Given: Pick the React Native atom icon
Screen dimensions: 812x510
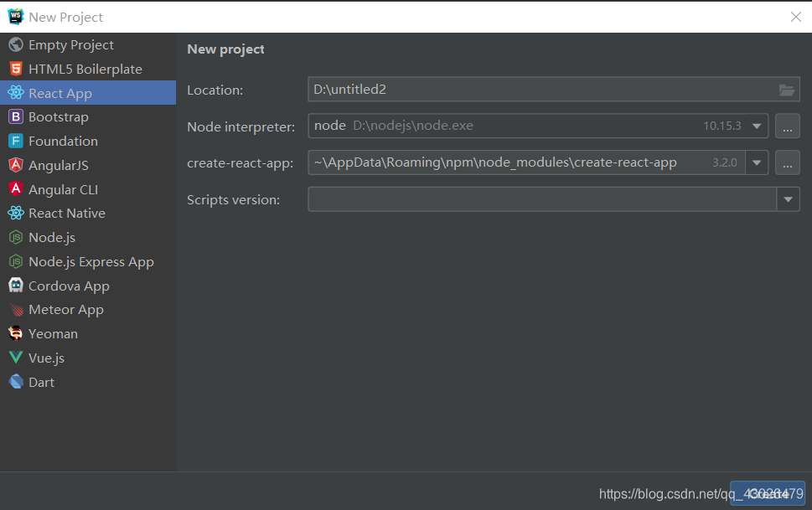Looking at the screenshot, I should click(x=16, y=213).
